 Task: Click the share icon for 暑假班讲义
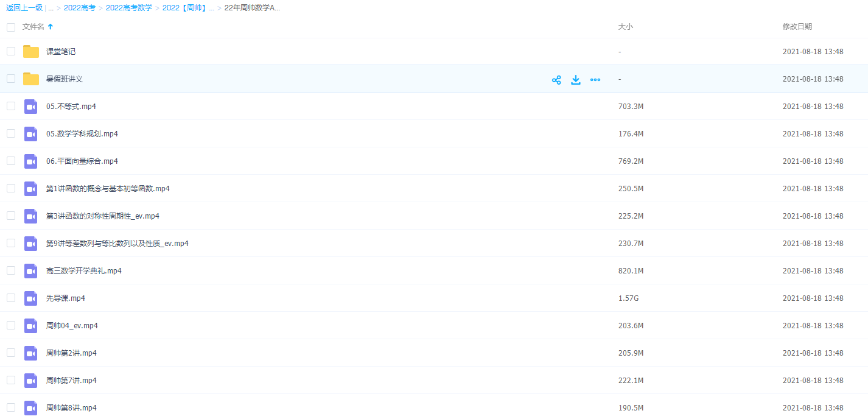coord(556,80)
